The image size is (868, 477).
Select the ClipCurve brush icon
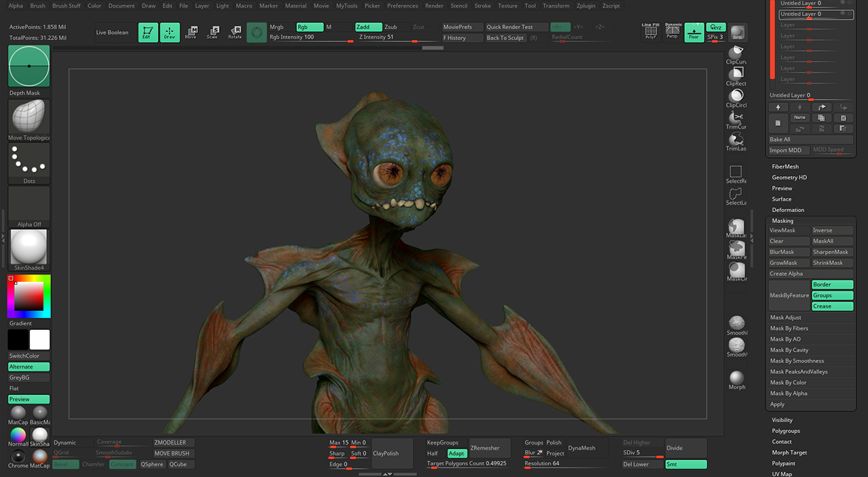pyautogui.click(x=736, y=51)
